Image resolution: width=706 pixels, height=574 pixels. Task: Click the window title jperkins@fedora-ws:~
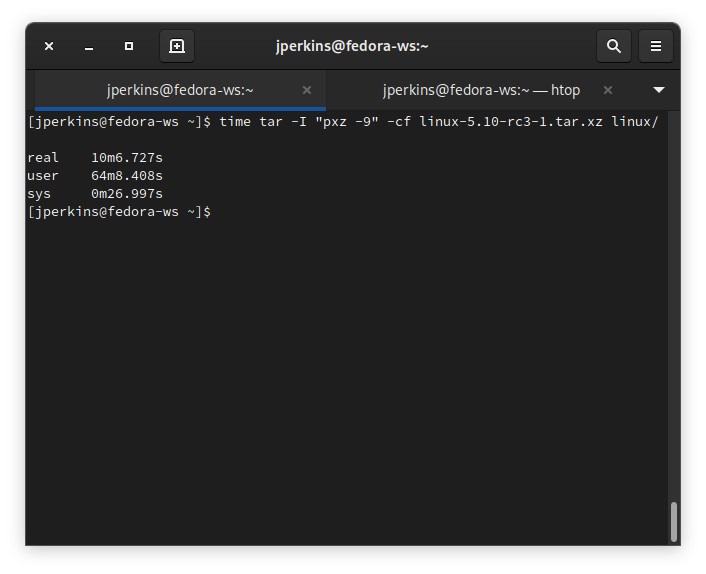(352, 46)
